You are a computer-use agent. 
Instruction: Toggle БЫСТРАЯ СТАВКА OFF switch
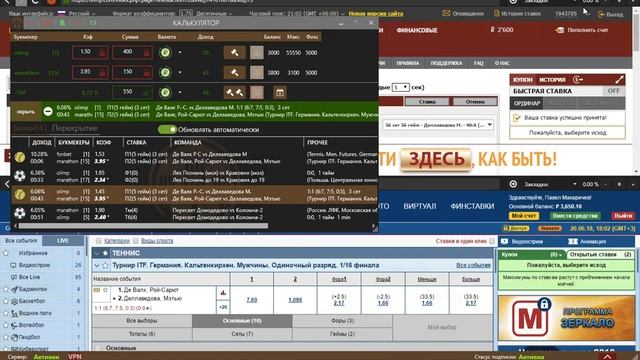pos(613,91)
